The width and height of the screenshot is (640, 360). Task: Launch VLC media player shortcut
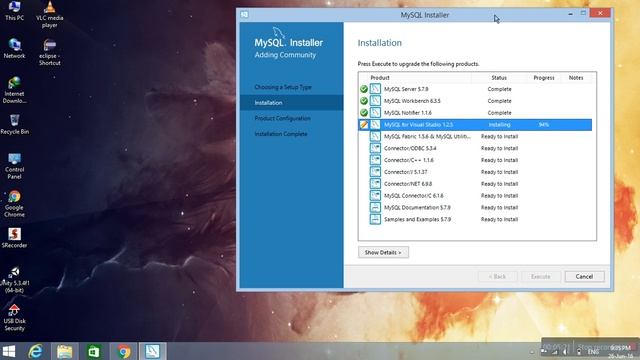[49, 14]
